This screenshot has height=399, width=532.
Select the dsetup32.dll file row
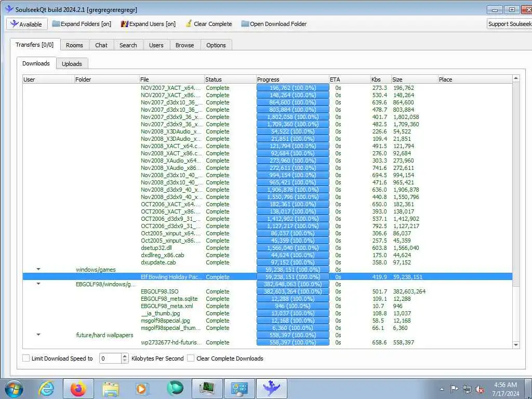pyautogui.click(x=268, y=248)
